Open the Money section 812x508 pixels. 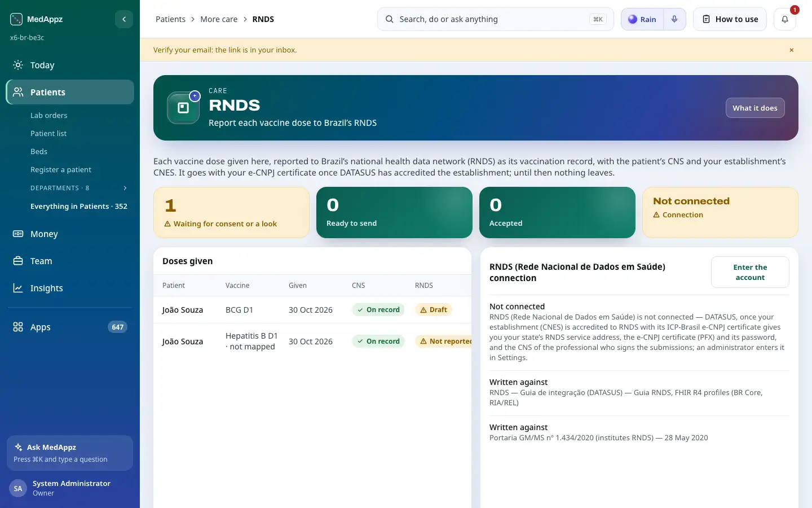coord(70,234)
